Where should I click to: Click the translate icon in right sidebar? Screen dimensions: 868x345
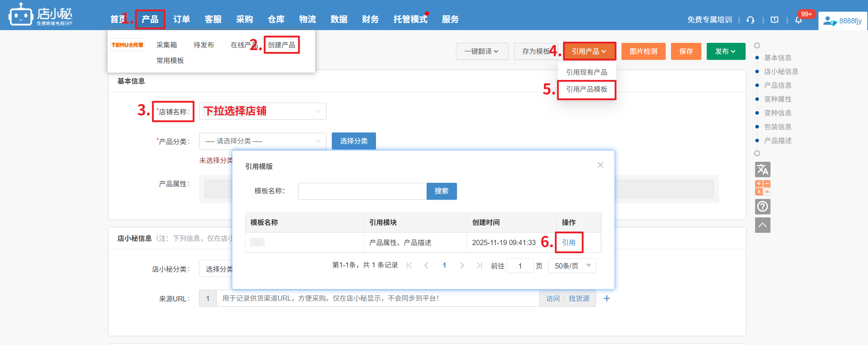pyautogui.click(x=762, y=170)
